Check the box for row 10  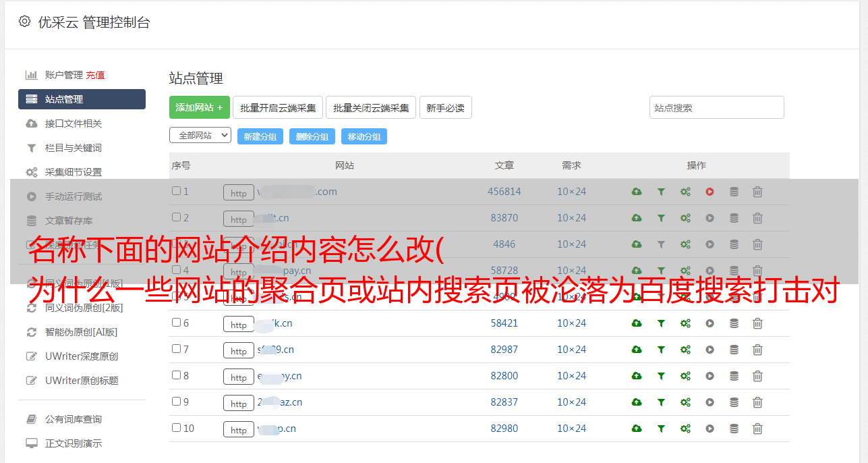pos(176,428)
